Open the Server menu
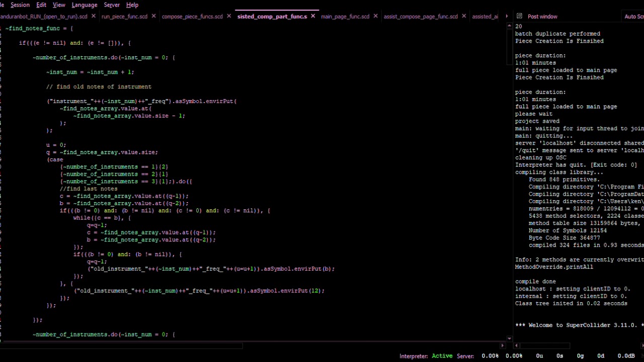Image resolution: width=644 pixels, height=362 pixels. coord(112,5)
